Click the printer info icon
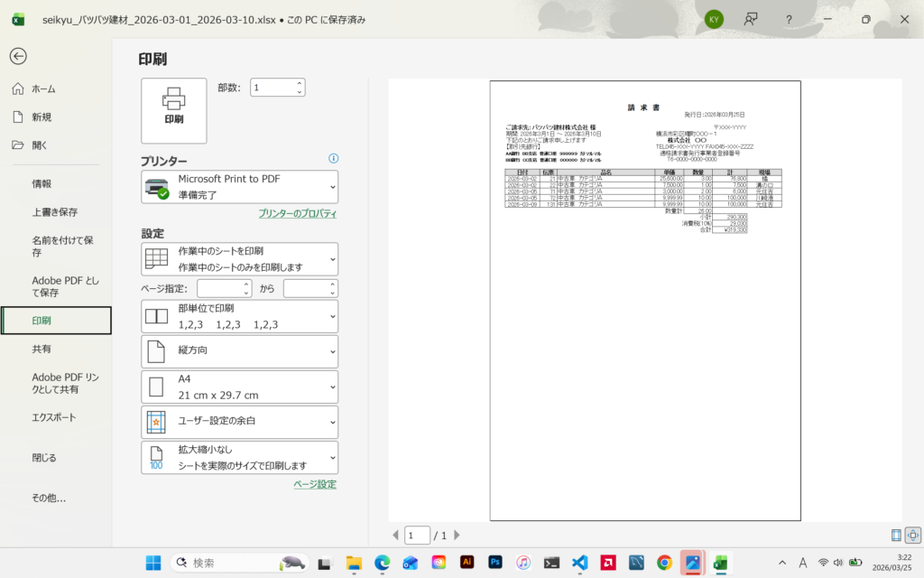Screen dimensions: 924x578 [333, 158]
